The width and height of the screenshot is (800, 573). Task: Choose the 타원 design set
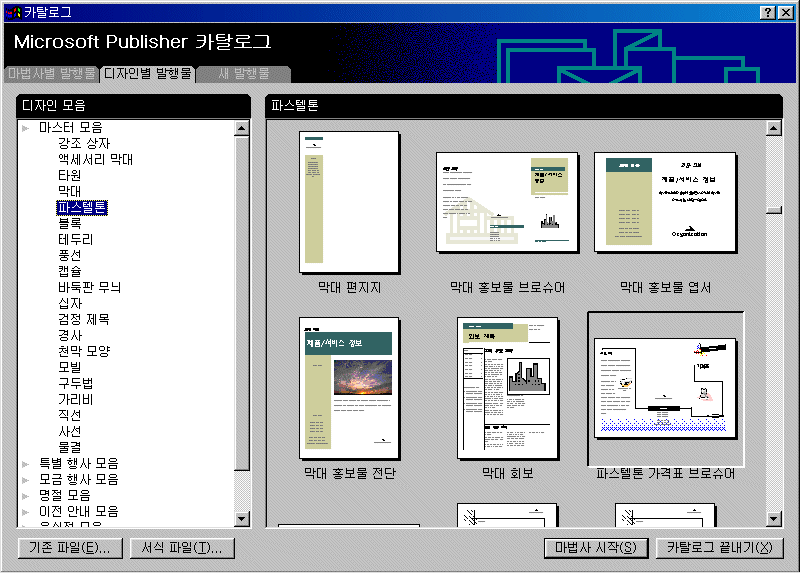tap(69, 176)
